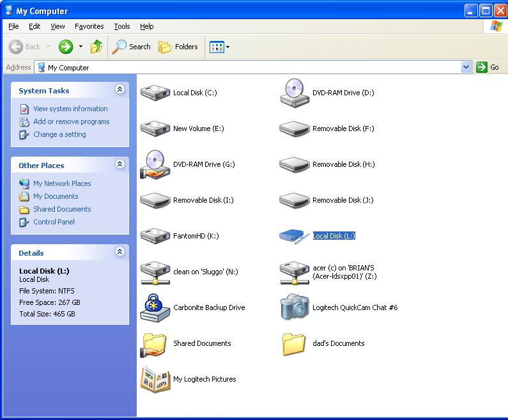
Task: Click the Carbonite Backup Drive icon
Action: point(155,307)
